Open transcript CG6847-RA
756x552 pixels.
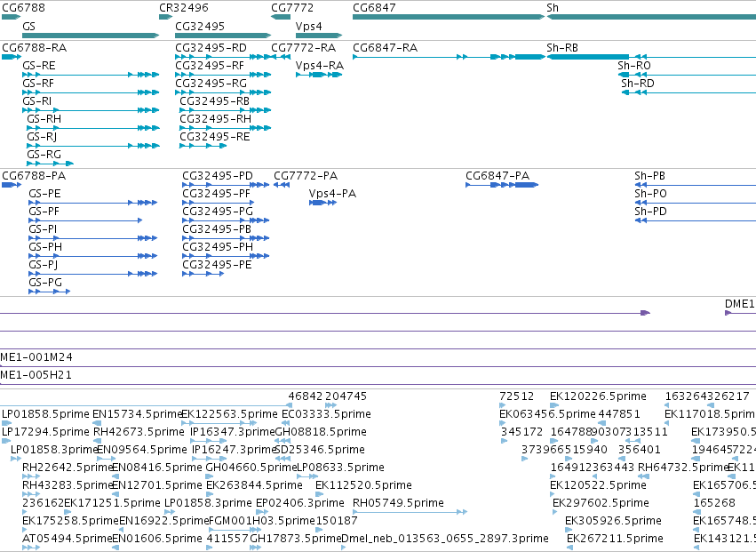point(386,48)
